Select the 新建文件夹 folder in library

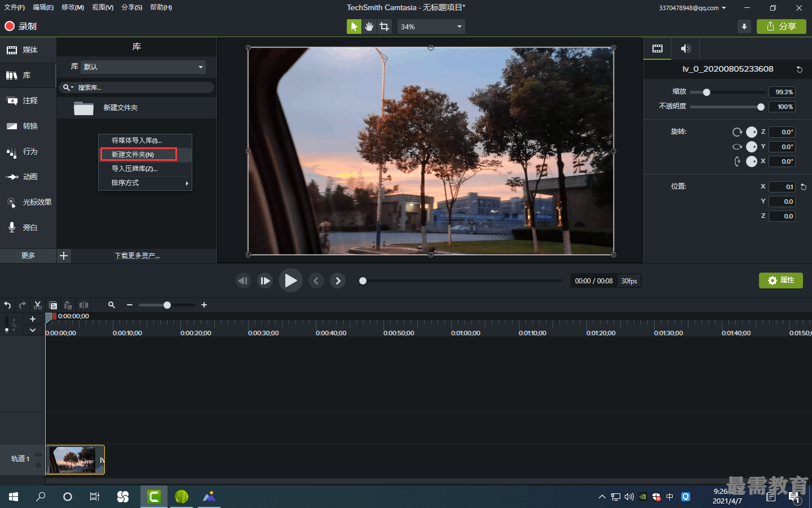(x=136, y=108)
